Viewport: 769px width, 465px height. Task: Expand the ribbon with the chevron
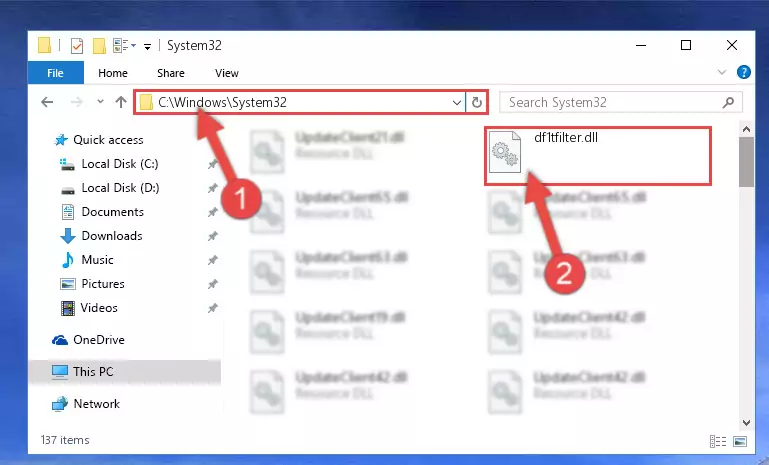pyautogui.click(x=721, y=72)
